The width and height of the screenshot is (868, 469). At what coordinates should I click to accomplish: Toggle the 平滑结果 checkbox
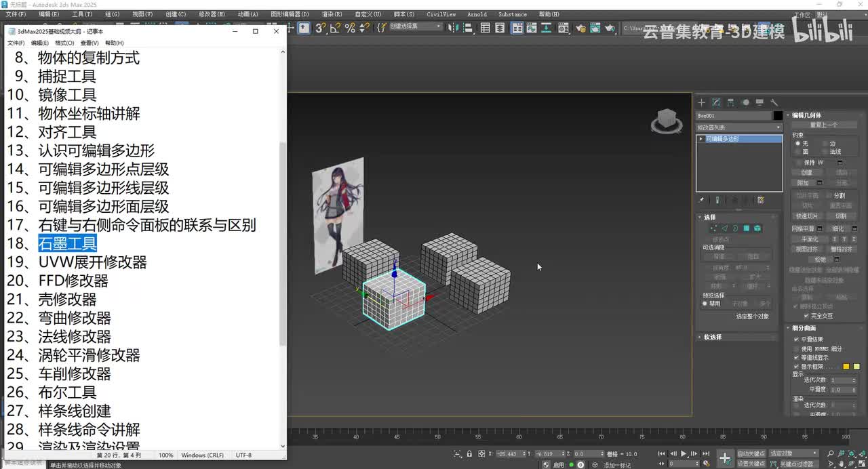pos(796,340)
